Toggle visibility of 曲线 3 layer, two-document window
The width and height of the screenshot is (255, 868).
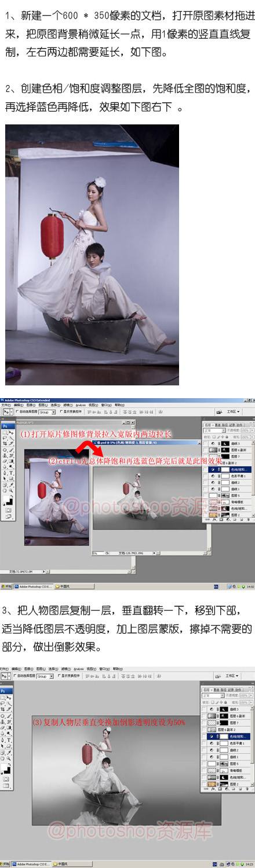(206, 444)
